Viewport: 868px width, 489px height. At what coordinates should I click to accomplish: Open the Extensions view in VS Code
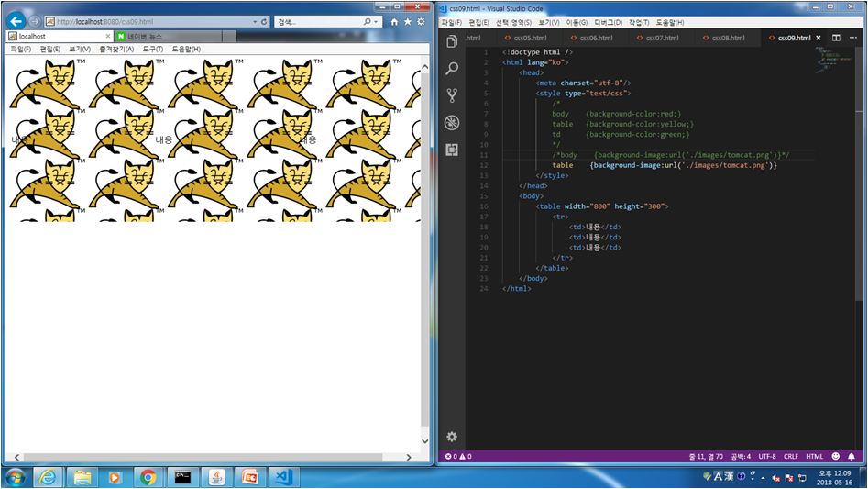[452, 150]
